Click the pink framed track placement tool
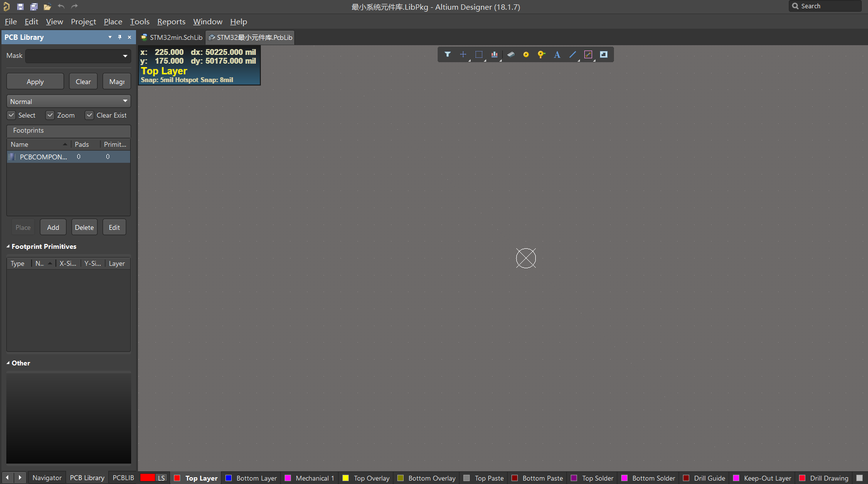 click(x=588, y=54)
